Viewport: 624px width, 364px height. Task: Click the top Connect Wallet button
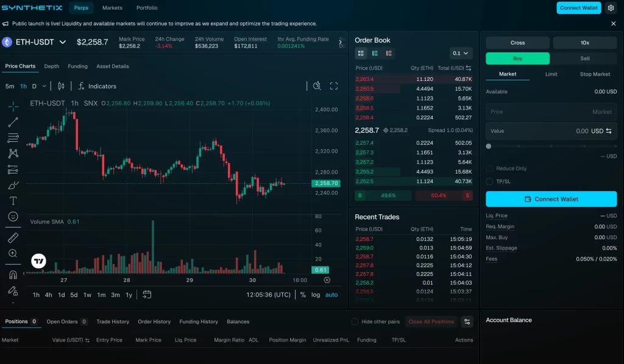pyautogui.click(x=579, y=8)
